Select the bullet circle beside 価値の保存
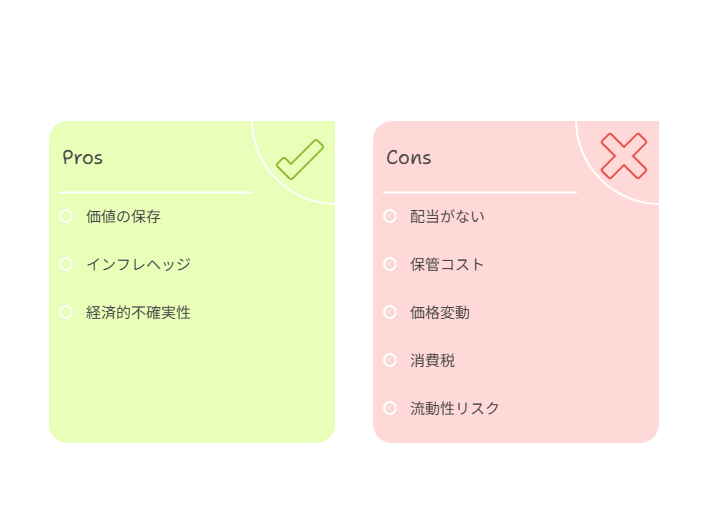 (66, 216)
